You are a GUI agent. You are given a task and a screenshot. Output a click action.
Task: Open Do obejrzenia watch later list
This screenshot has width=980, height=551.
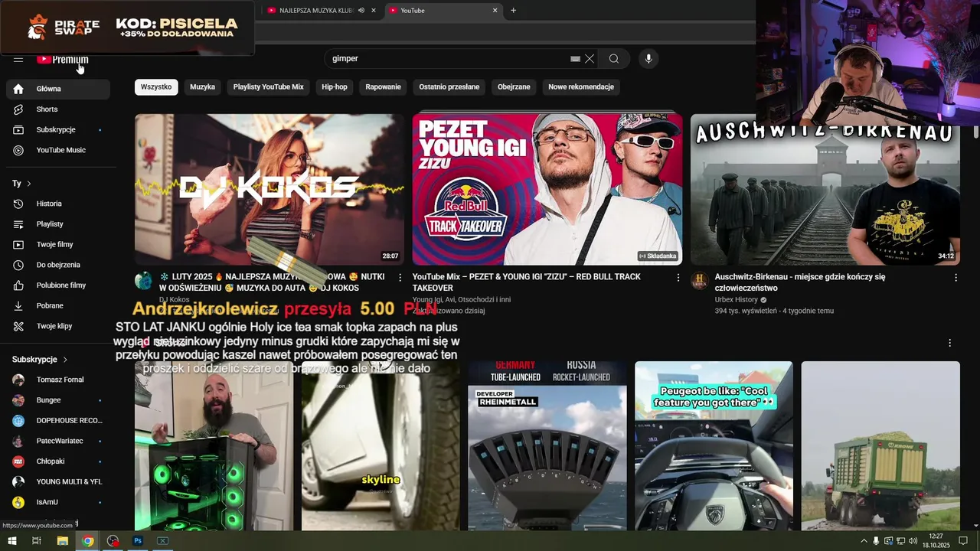[58, 265]
